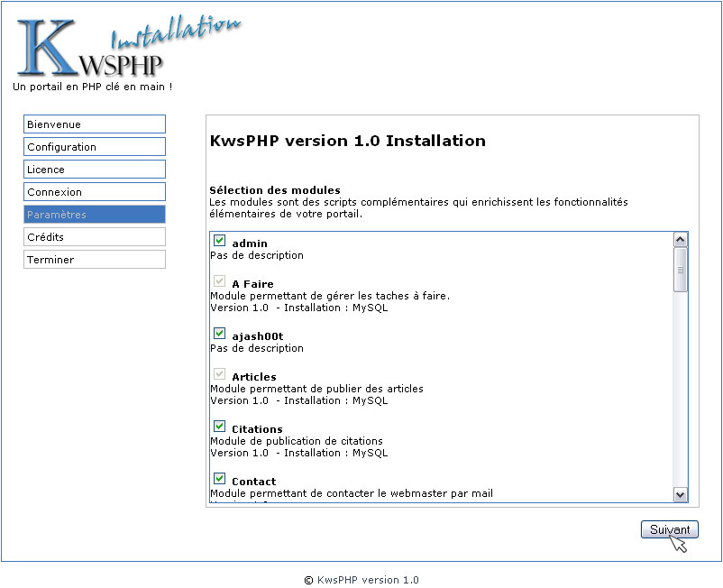The width and height of the screenshot is (723, 588).
Task: Click the 'ajash00t' module name
Action: (x=258, y=336)
